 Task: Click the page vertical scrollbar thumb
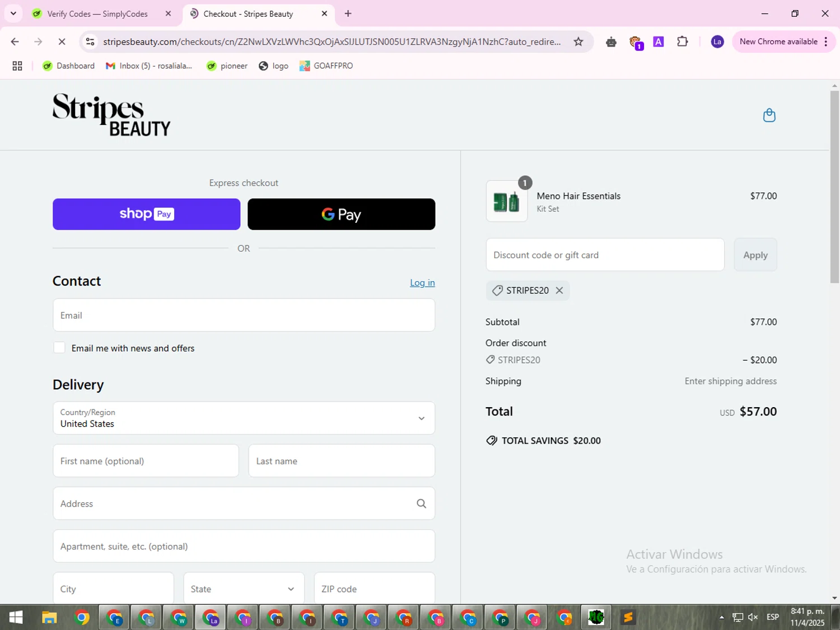click(x=834, y=186)
